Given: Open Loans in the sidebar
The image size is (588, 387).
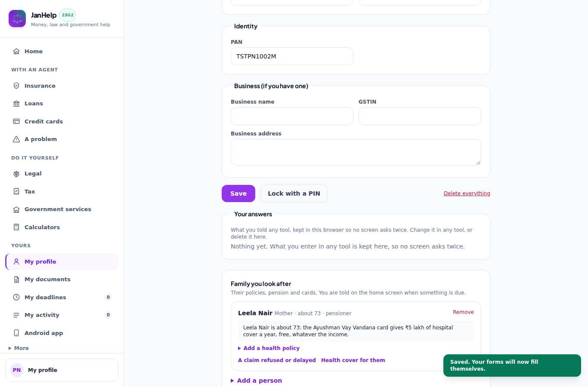Looking at the screenshot, I should [62, 103].
